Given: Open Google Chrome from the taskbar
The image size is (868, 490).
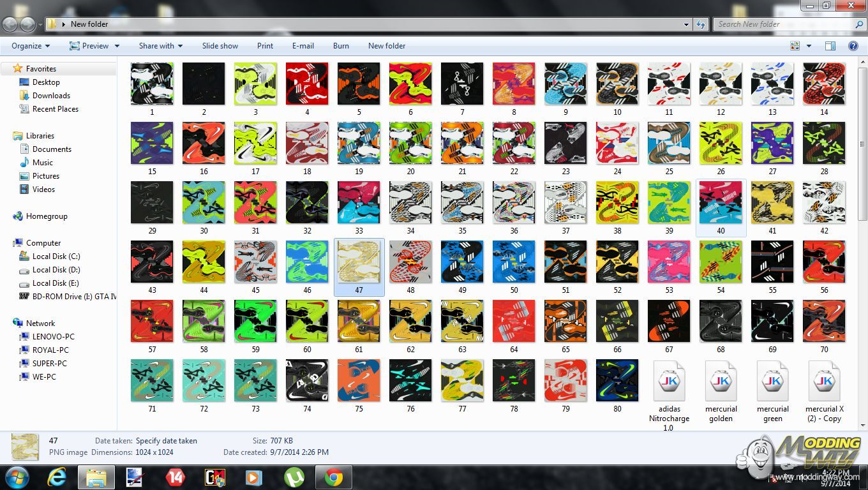Looking at the screenshot, I should pyautogui.click(x=333, y=477).
